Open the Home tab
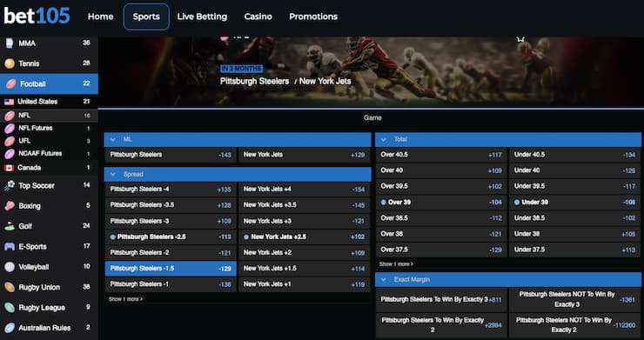Screen dimensions: 644x340 pos(101,17)
